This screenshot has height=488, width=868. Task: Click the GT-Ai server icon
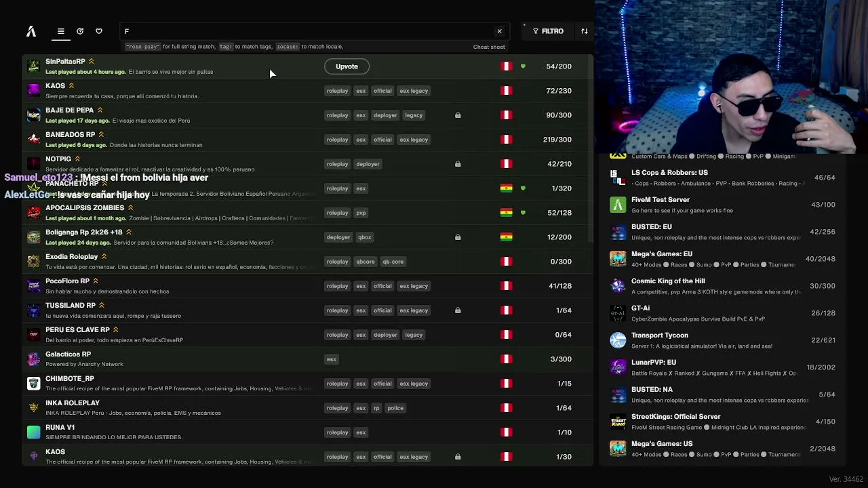[x=618, y=313]
